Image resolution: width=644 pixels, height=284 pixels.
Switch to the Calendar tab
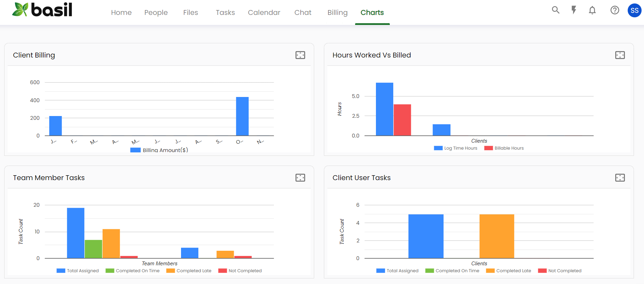[264, 12]
